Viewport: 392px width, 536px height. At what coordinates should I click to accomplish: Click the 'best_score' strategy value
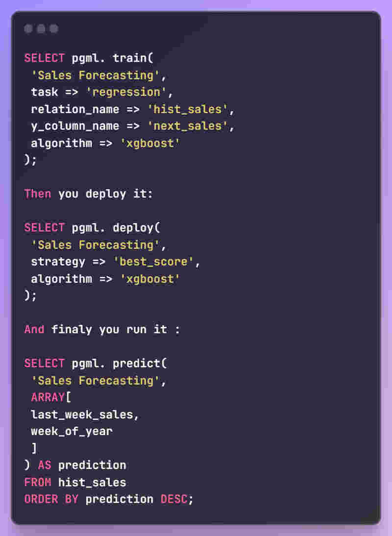click(153, 262)
